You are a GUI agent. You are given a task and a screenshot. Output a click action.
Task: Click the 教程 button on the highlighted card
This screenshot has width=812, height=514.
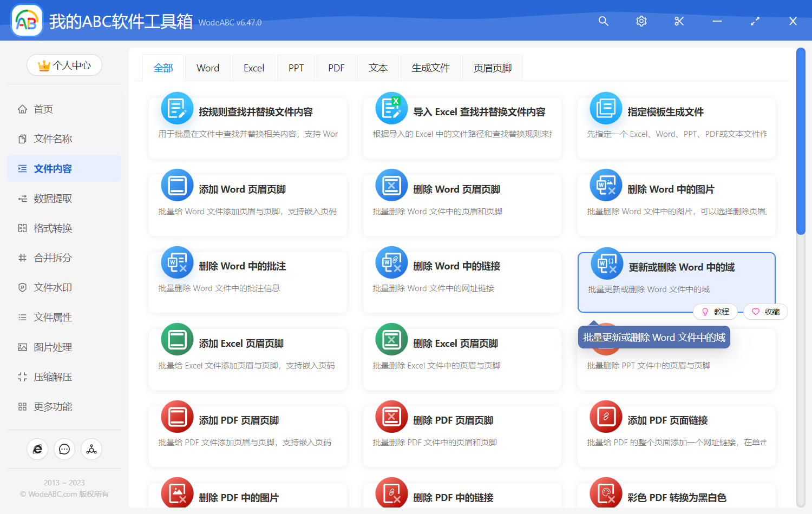pos(716,312)
